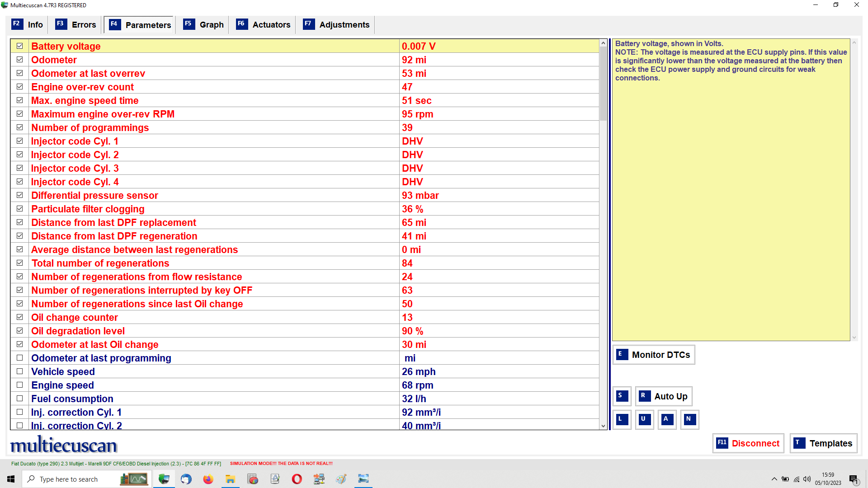Click the N key icon button

pyautogui.click(x=689, y=419)
